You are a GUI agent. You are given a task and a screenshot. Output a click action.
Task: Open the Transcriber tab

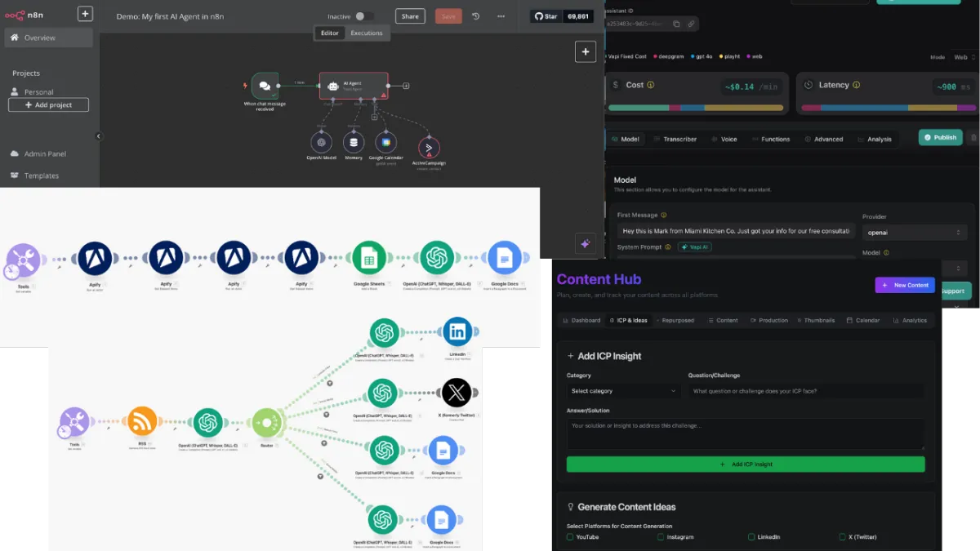tap(675, 140)
